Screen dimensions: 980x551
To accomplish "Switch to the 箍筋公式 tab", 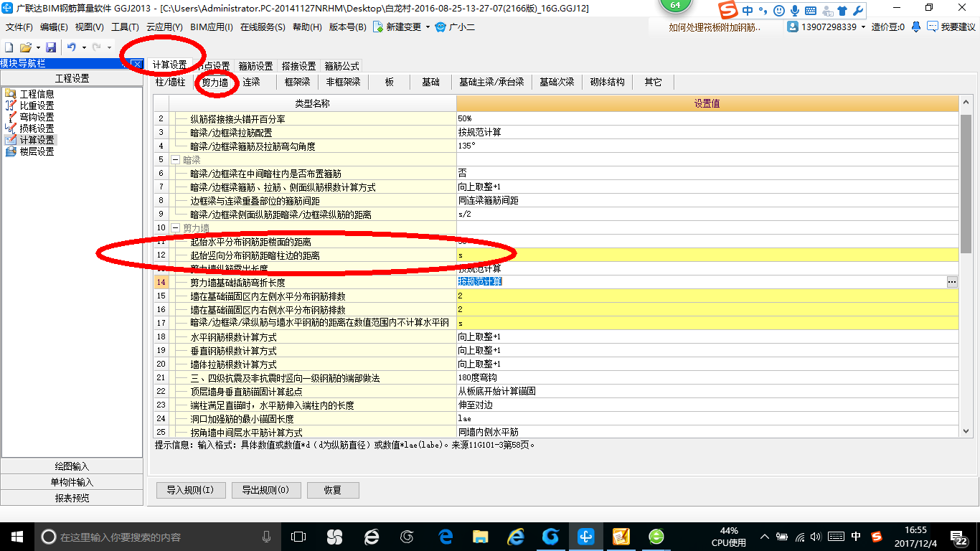I will pos(341,66).
